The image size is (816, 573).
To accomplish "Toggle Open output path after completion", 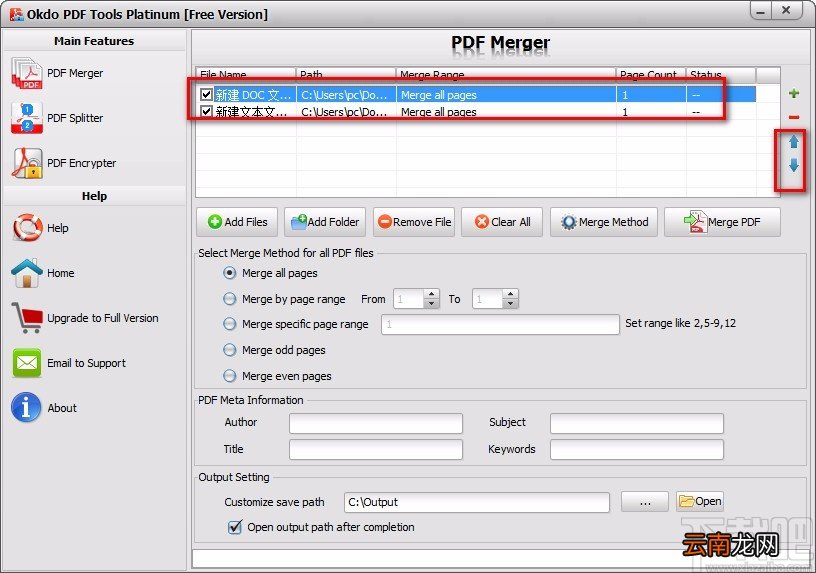I will click(x=235, y=527).
